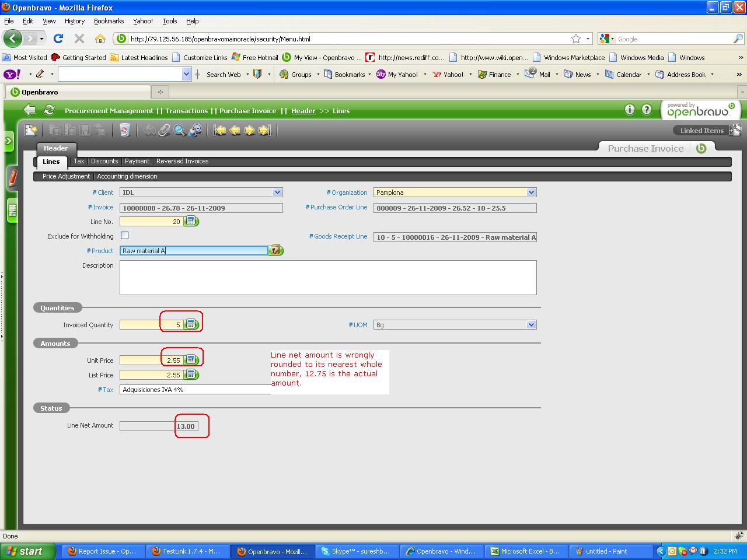This screenshot has width=747, height=560.
Task: Switch to the Tax tab
Action: tap(79, 161)
